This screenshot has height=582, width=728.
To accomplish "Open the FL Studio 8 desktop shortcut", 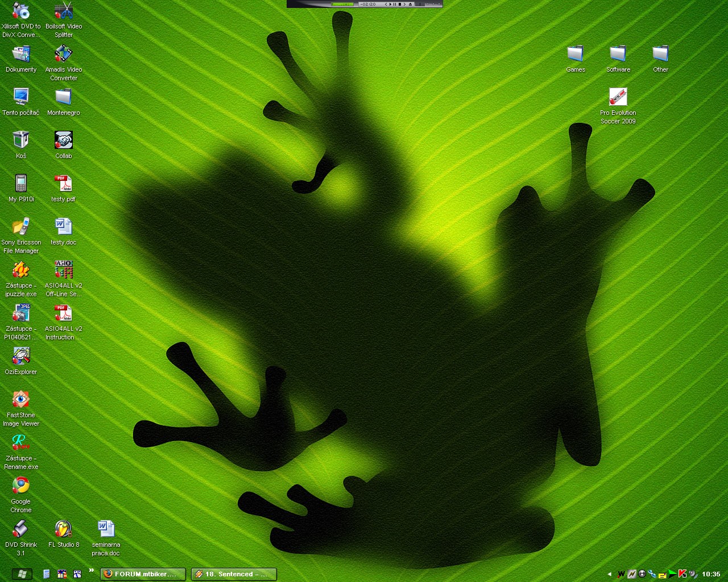I will [63, 530].
